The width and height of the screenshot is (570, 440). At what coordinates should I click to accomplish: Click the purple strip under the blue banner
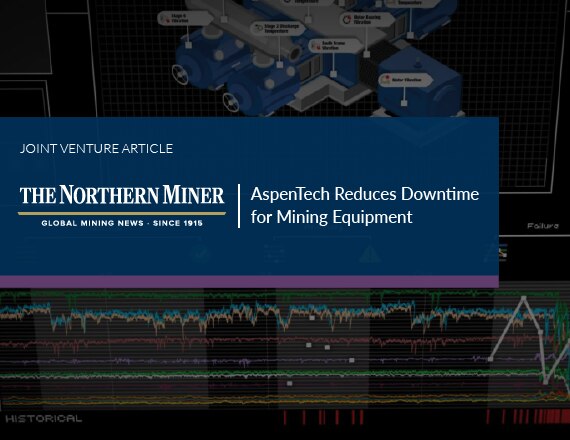tap(249, 281)
